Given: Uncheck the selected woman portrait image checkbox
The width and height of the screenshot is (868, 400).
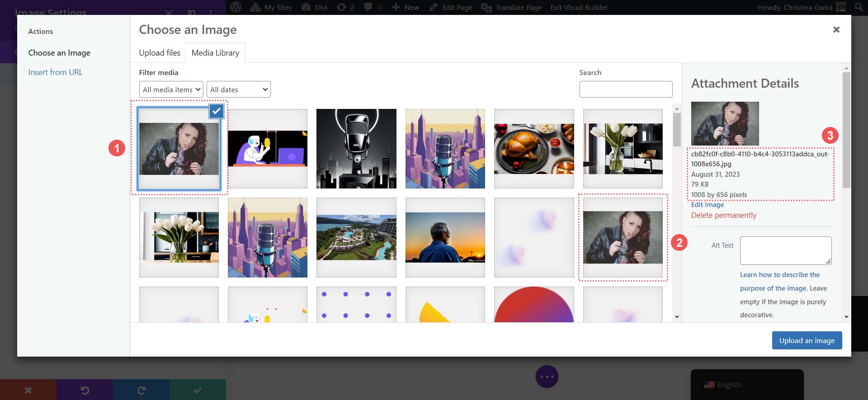Looking at the screenshot, I should (217, 111).
